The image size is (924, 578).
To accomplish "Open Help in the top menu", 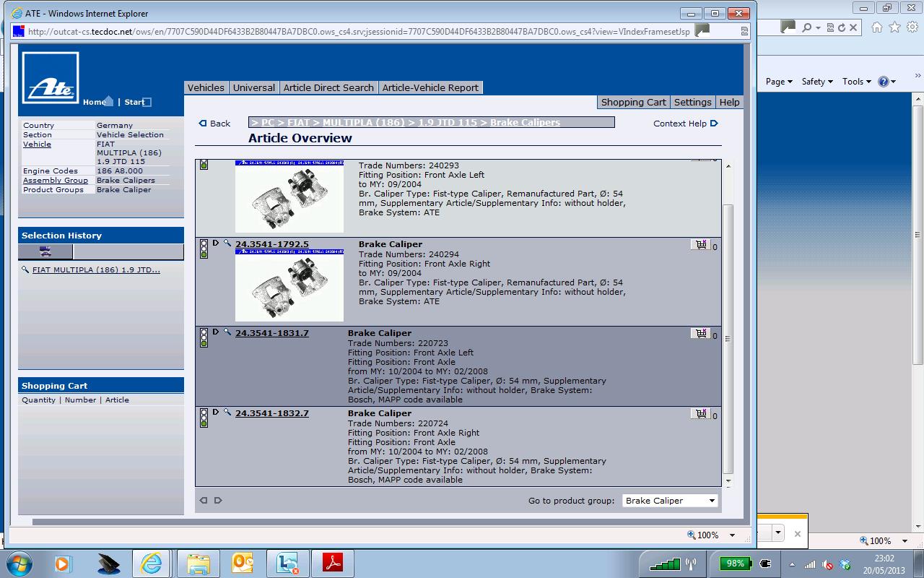I will click(729, 102).
